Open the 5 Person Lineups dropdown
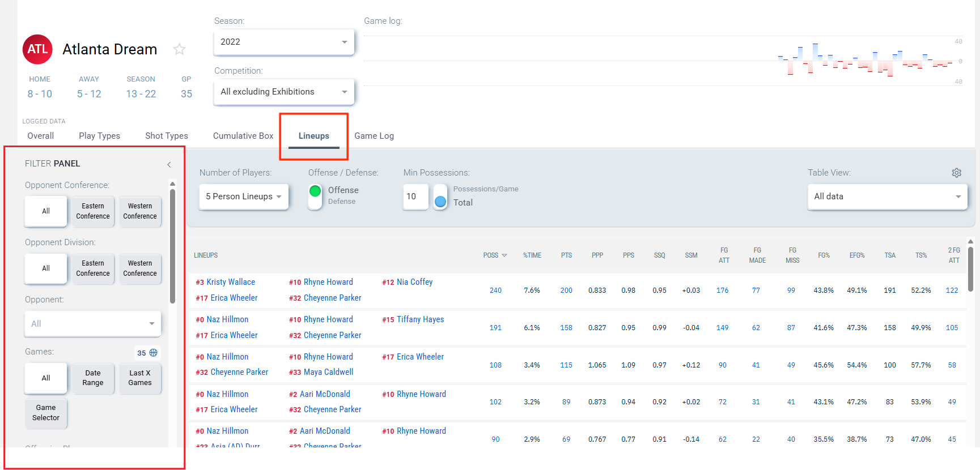 [244, 196]
